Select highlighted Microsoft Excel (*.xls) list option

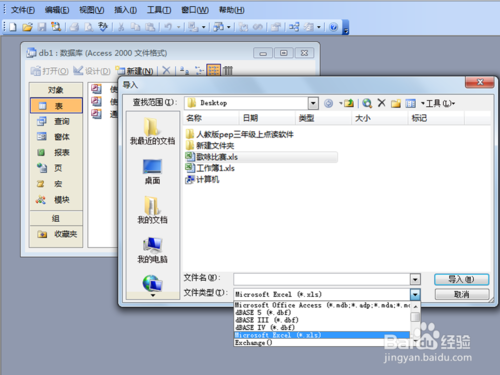(322, 335)
